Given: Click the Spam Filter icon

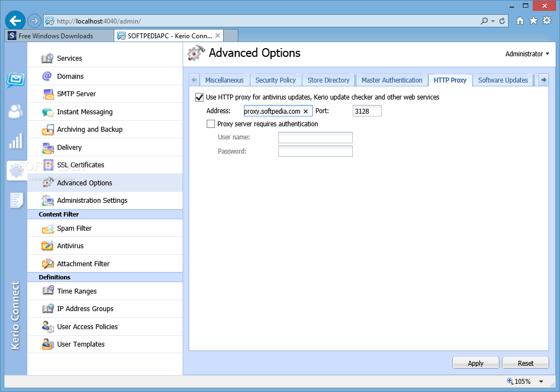Looking at the screenshot, I should [48, 229].
